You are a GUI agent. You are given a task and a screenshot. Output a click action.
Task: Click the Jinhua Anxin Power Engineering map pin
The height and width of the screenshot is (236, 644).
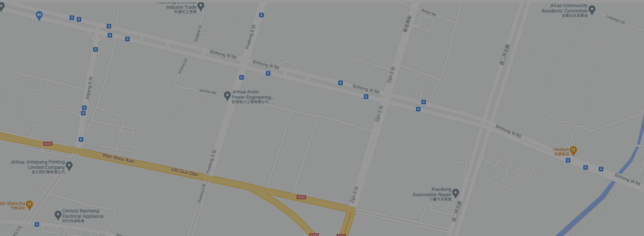click(x=227, y=96)
